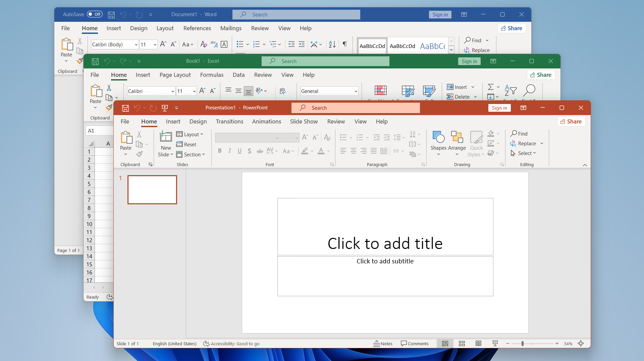Image resolution: width=644 pixels, height=361 pixels.
Task: Toggle the Comments pane in PowerPoint
Action: pos(415,344)
